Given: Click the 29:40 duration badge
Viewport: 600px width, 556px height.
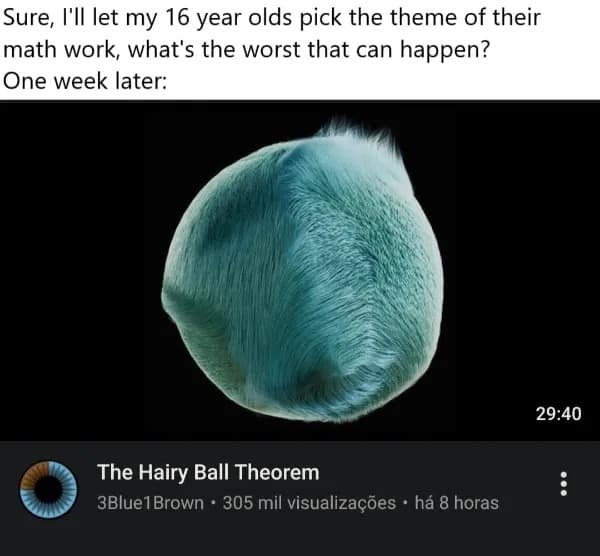Looking at the screenshot, I should tap(558, 414).
